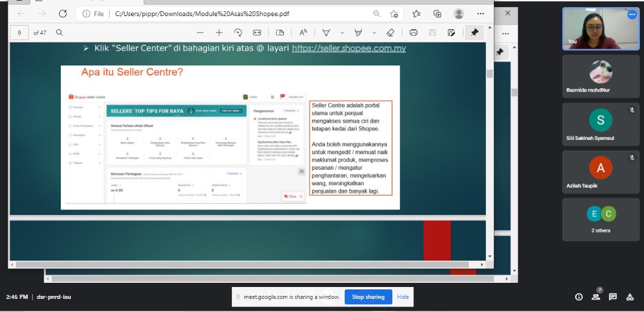Open more menu in background window toolbar
644x312 pixels.
click(505, 33)
